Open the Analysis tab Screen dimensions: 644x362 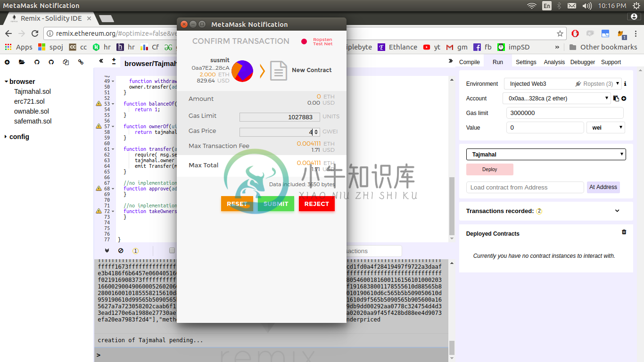(554, 62)
